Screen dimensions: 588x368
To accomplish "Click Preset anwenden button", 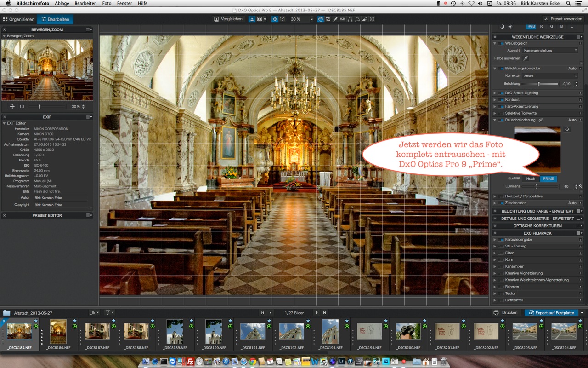I will [563, 19].
